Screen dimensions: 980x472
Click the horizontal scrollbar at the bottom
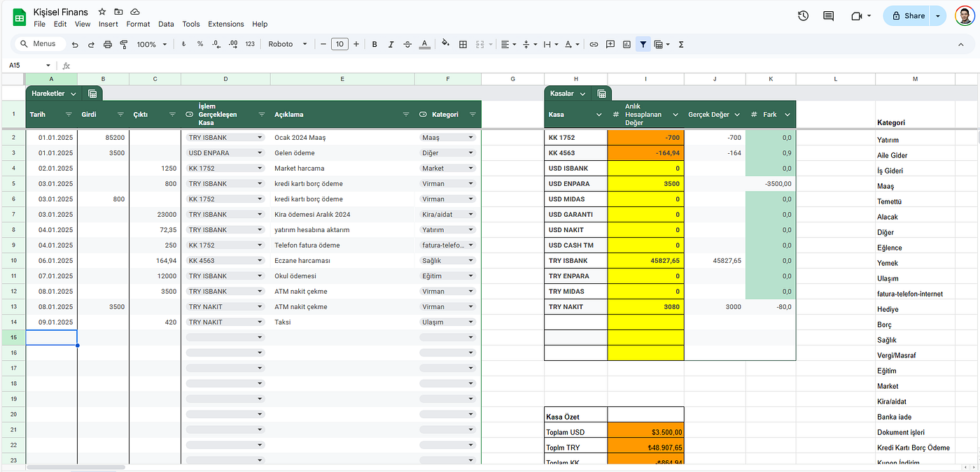click(76, 467)
